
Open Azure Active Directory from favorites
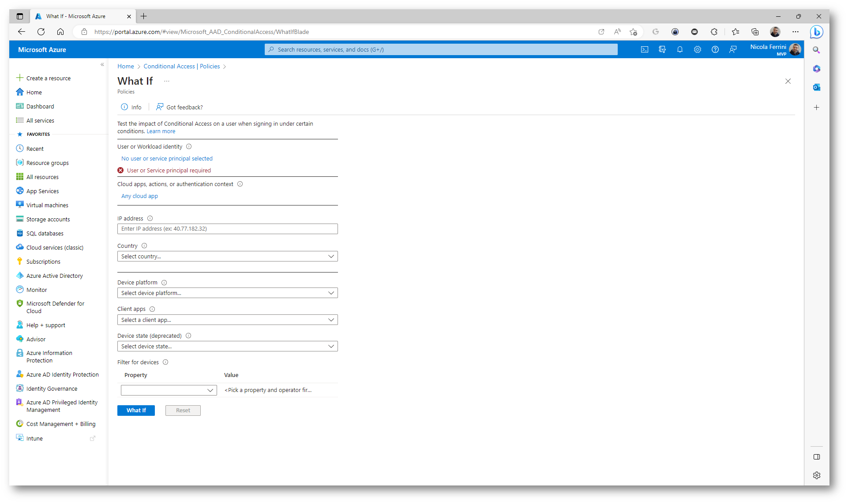49,276
